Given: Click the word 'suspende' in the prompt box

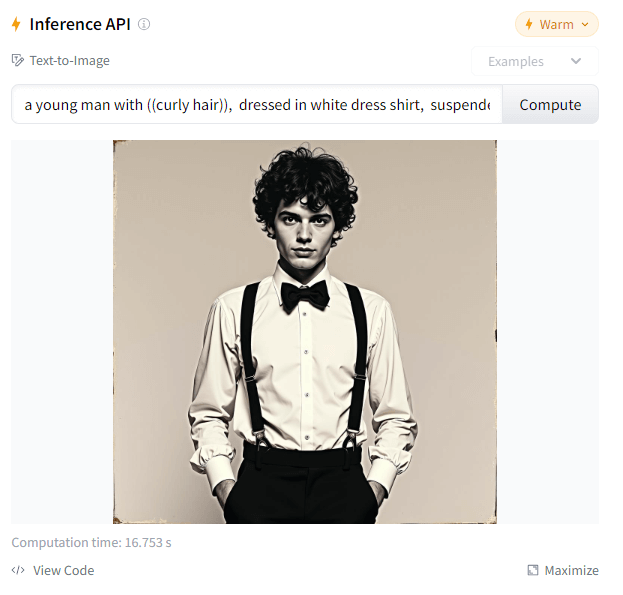Looking at the screenshot, I should click(460, 105).
